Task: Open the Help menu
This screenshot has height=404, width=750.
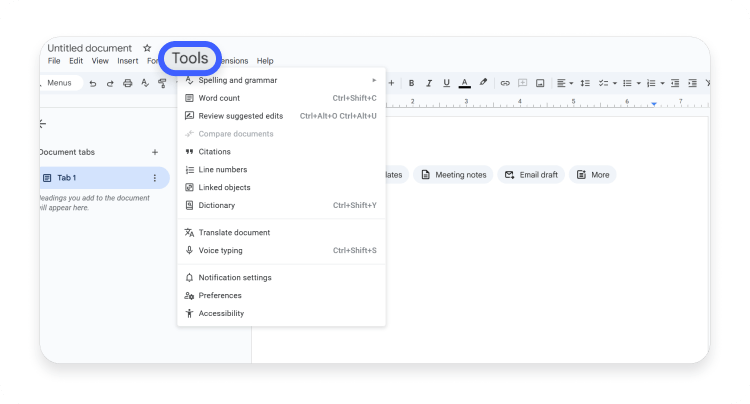Action: 265,61
